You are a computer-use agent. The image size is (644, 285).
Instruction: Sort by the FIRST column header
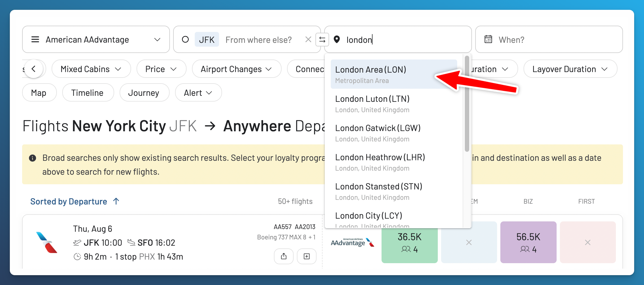tap(586, 201)
